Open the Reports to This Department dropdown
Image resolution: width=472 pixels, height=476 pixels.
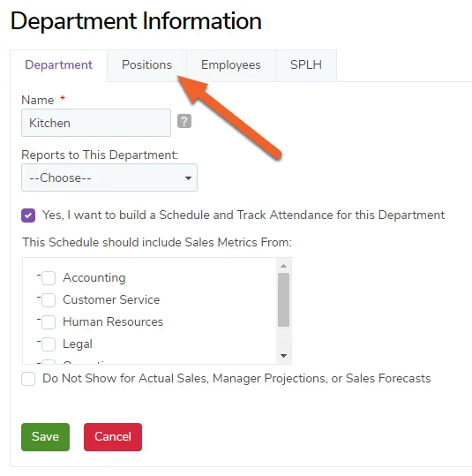pyautogui.click(x=109, y=178)
